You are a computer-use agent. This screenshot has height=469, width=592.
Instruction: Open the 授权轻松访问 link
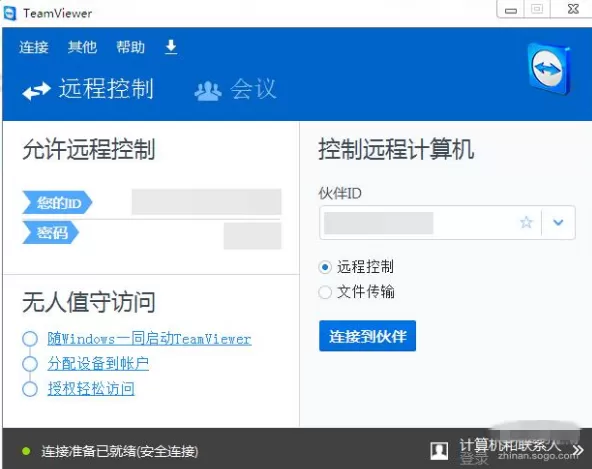pyautogui.click(x=91, y=389)
